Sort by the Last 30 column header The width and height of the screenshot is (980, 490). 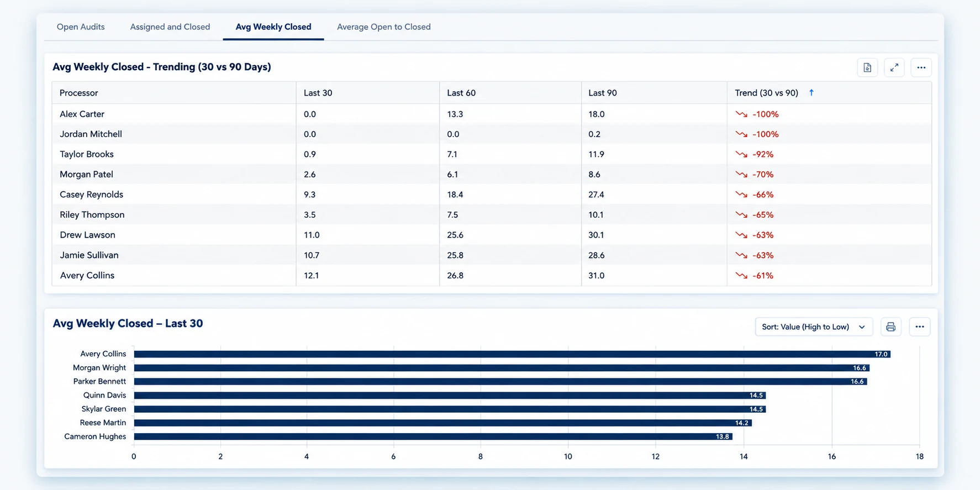click(x=318, y=93)
